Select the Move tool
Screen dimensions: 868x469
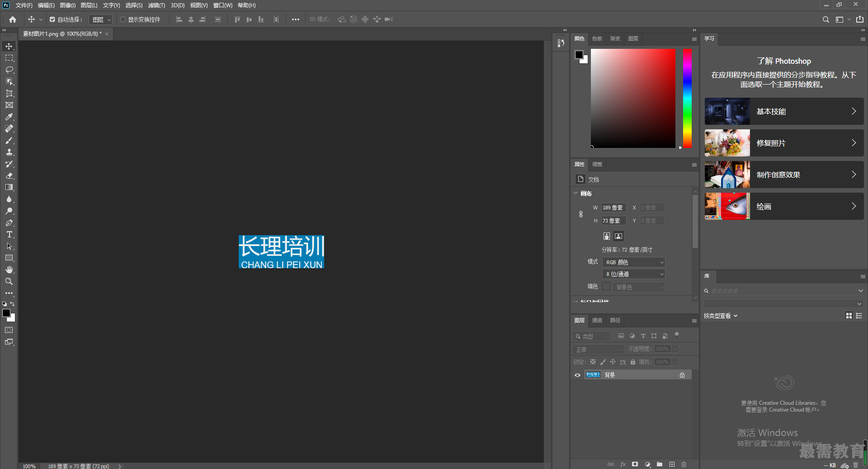9,47
